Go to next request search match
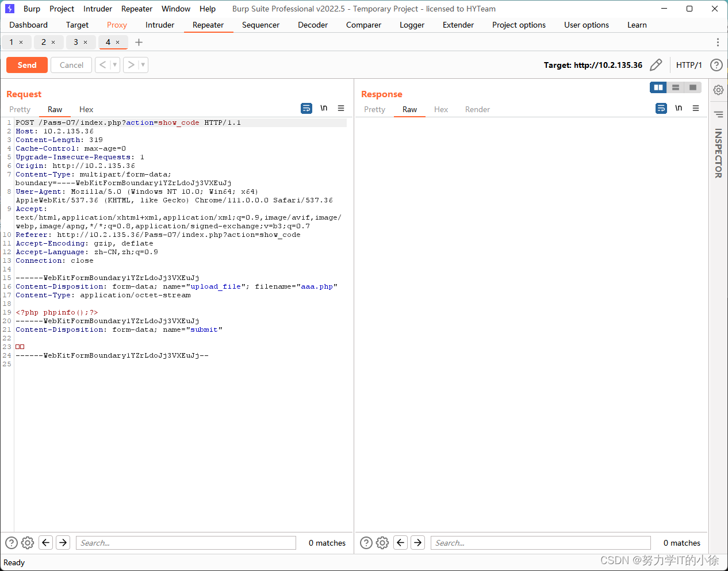This screenshot has width=728, height=571. coord(63,542)
